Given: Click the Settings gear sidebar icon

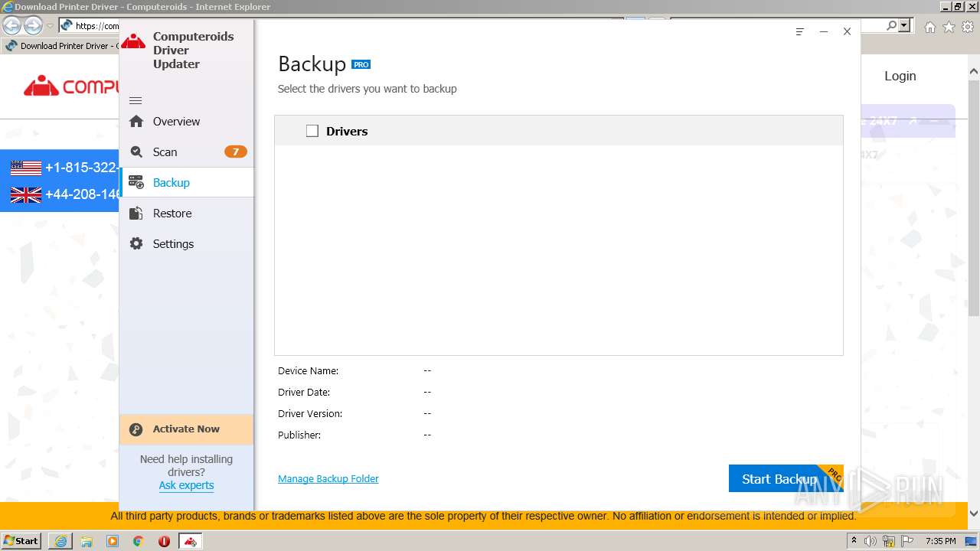Looking at the screenshot, I should click(136, 243).
